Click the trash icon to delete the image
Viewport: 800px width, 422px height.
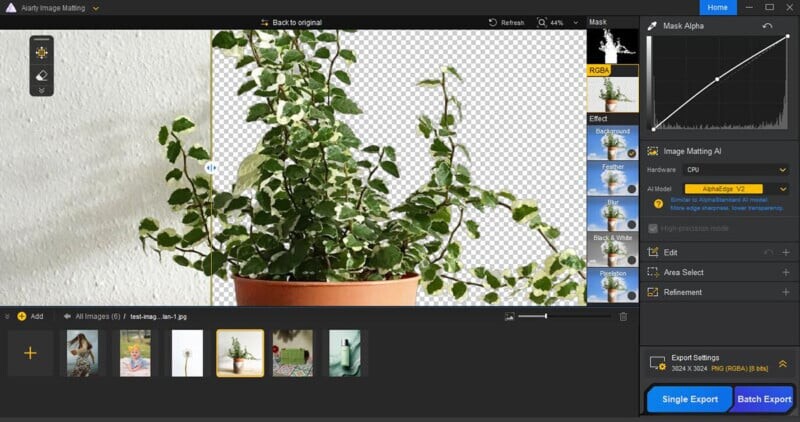[x=623, y=316]
